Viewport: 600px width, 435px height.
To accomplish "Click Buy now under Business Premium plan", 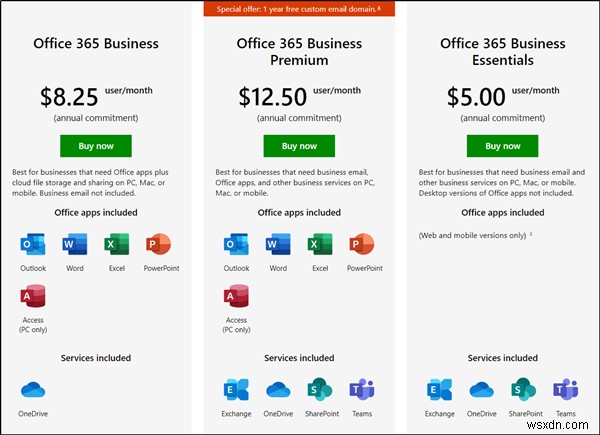I will coord(299,146).
